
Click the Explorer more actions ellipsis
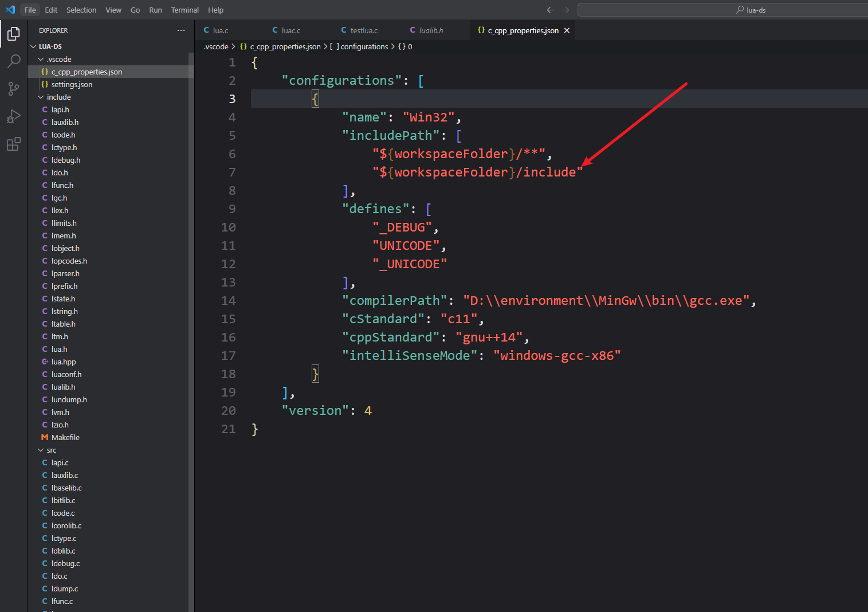[181, 30]
